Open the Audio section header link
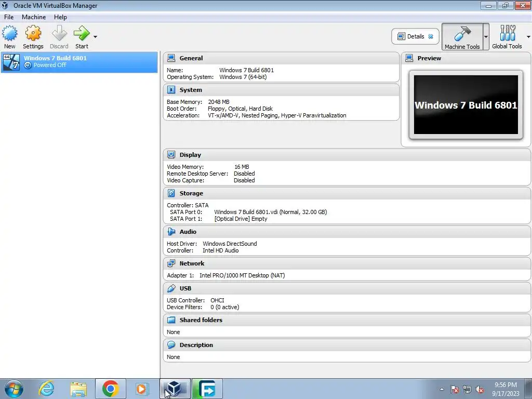This screenshot has height=399, width=532. [x=188, y=231]
